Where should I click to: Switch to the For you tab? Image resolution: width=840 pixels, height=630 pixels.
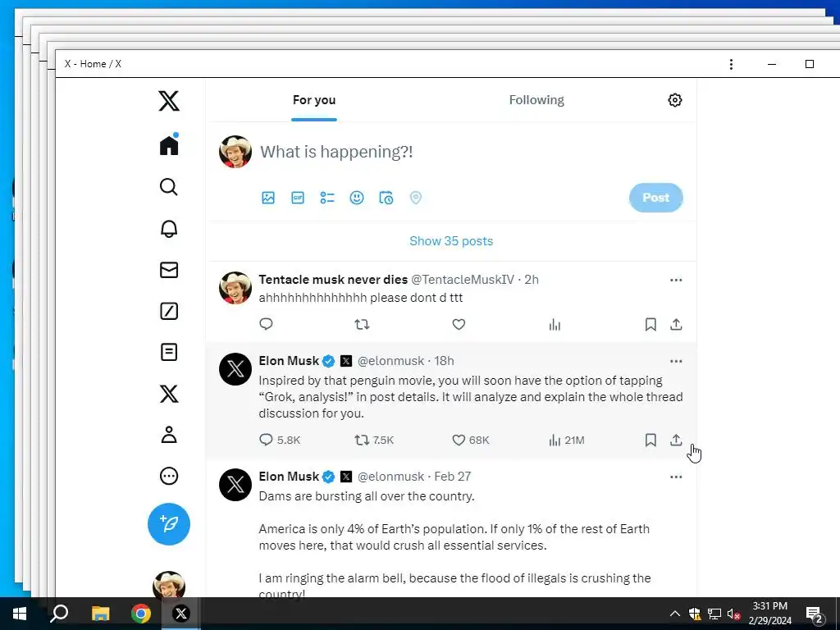[314, 100]
